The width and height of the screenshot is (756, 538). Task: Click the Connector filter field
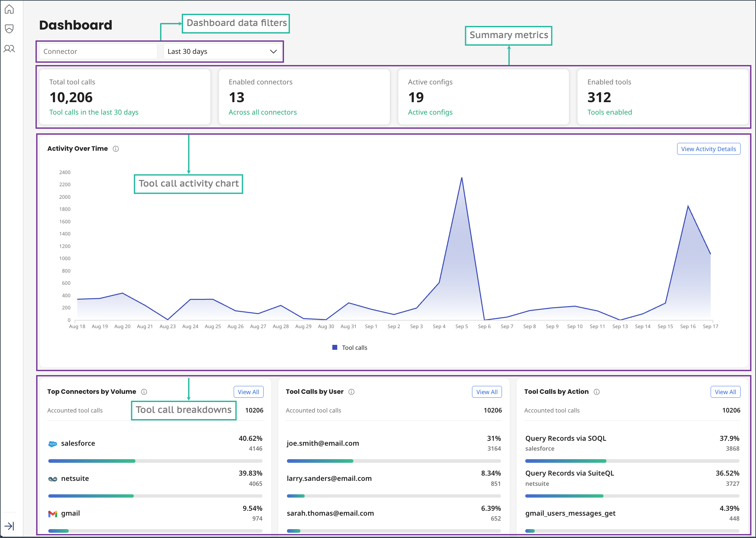(98, 51)
